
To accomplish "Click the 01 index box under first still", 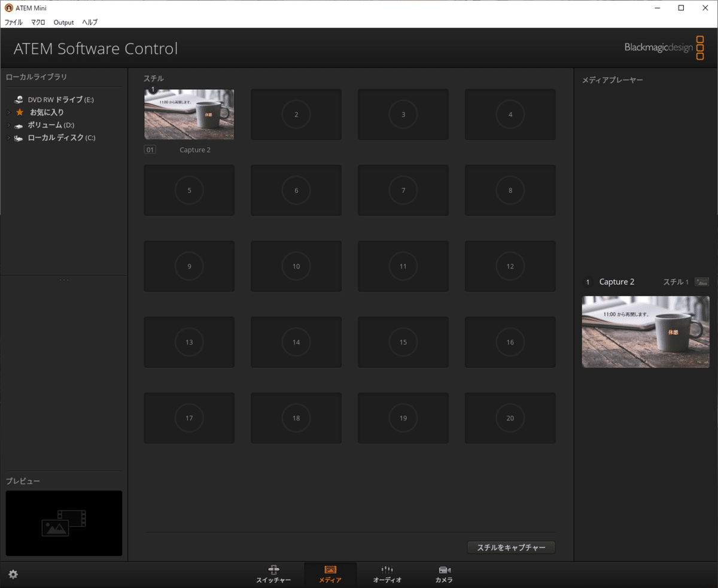I will pyautogui.click(x=150, y=150).
